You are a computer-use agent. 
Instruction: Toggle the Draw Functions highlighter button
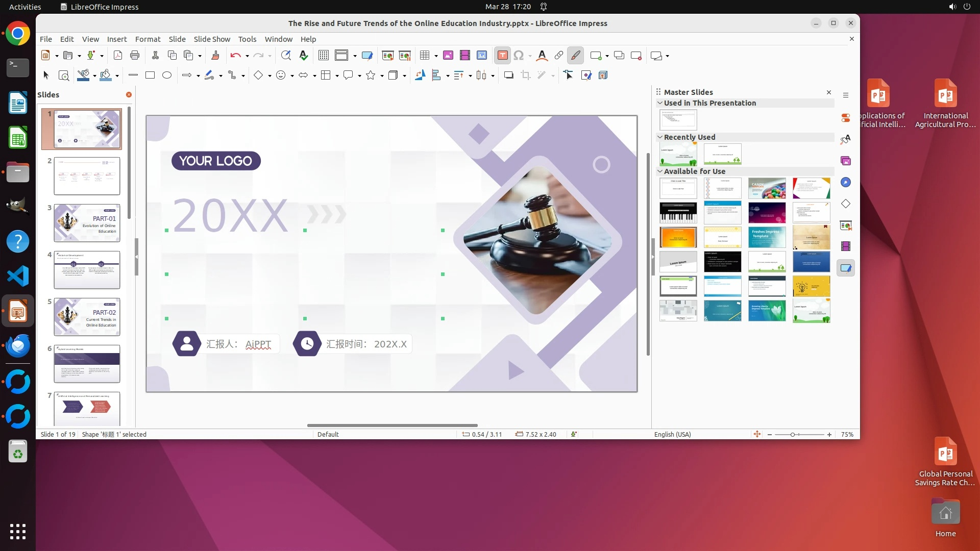tap(576, 56)
